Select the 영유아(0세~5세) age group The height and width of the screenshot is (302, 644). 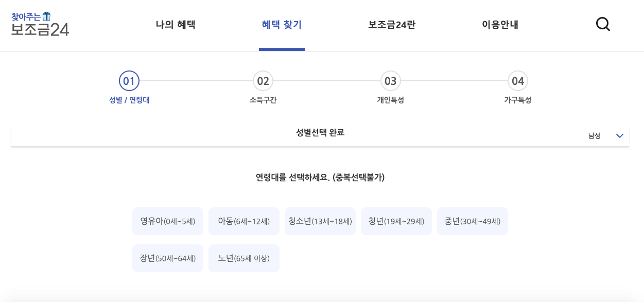click(x=167, y=221)
